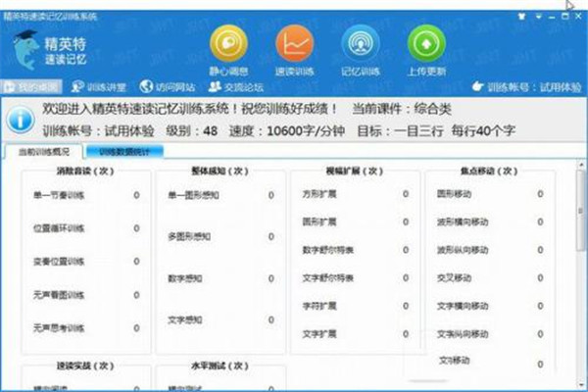
Task: Click the 波形纵向移动 row
Action: (490, 250)
